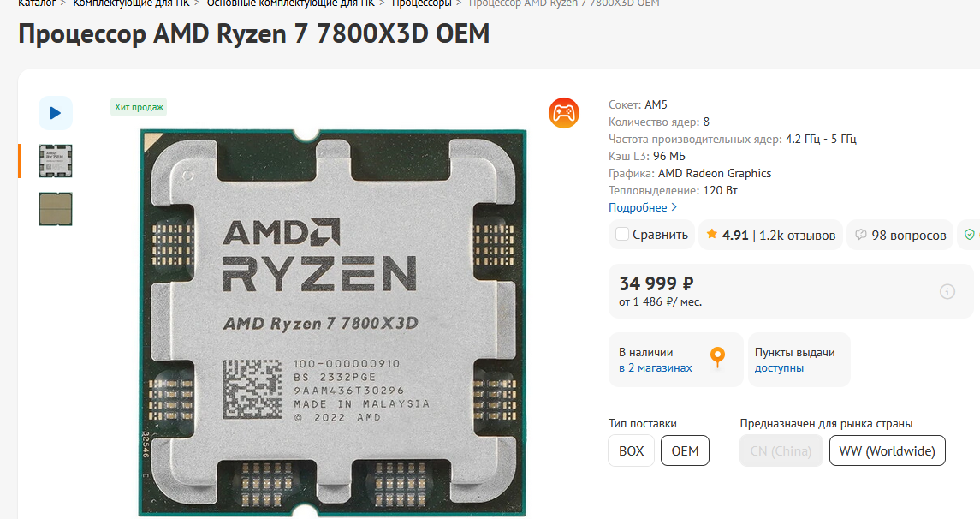The height and width of the screenshot is (519, 980).
Task: Click the star rating icon
Action: pos(712,235)
